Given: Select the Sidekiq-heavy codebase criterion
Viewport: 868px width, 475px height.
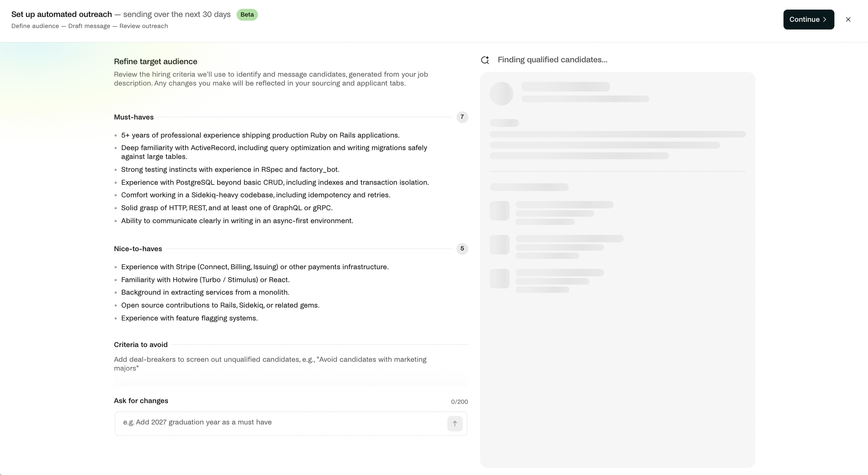Looking at the screenshot, I should click(256, 195).
